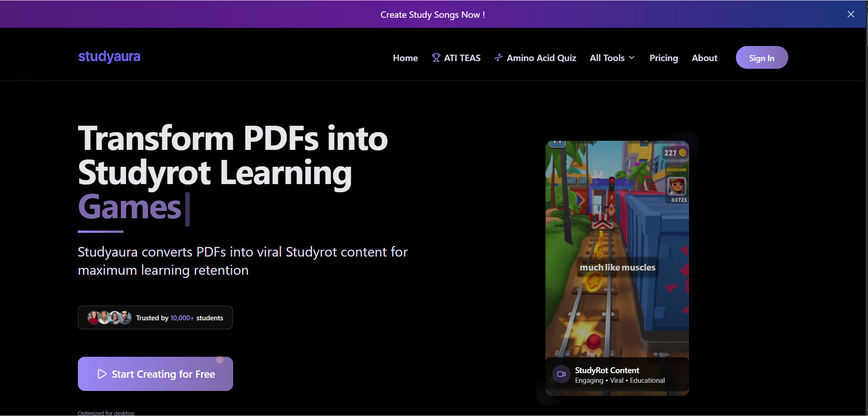
Task: Open the studyaura logo homepage link
Action: pyautogui.click(x=109, y=56)
